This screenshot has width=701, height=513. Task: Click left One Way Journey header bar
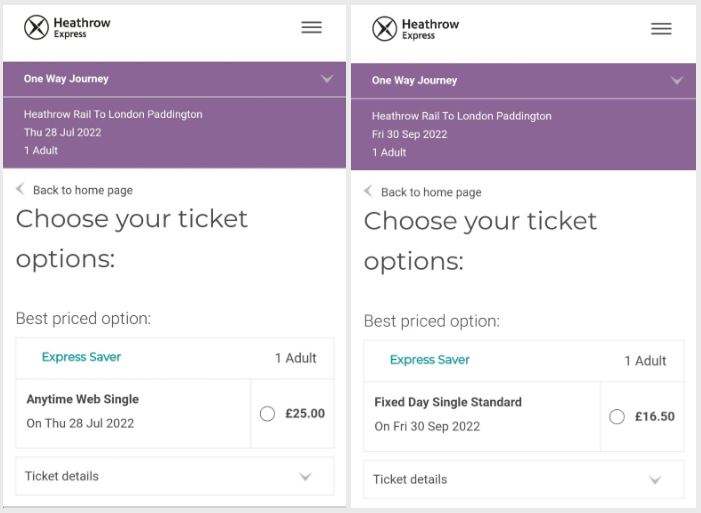pyautogui.click(x=150, y=79)
